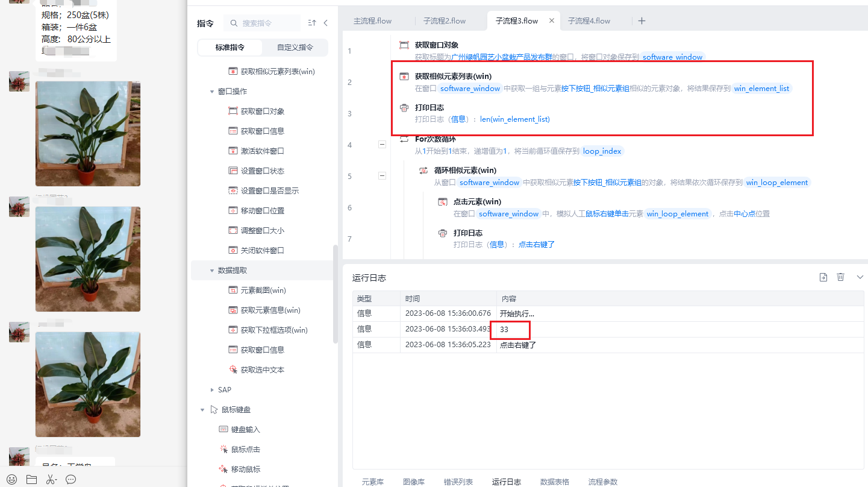
Task: Select 获取窗口信息 under 窗口操作
Action: 256,131
